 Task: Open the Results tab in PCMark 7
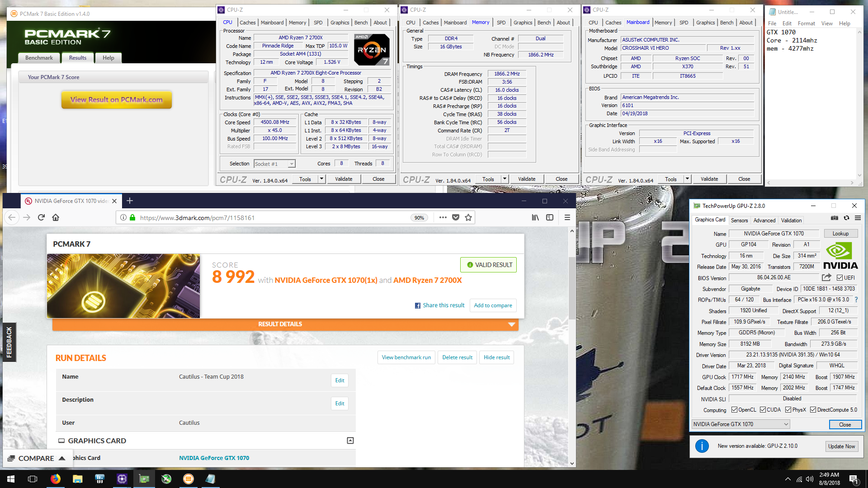[x=77, y=58]
